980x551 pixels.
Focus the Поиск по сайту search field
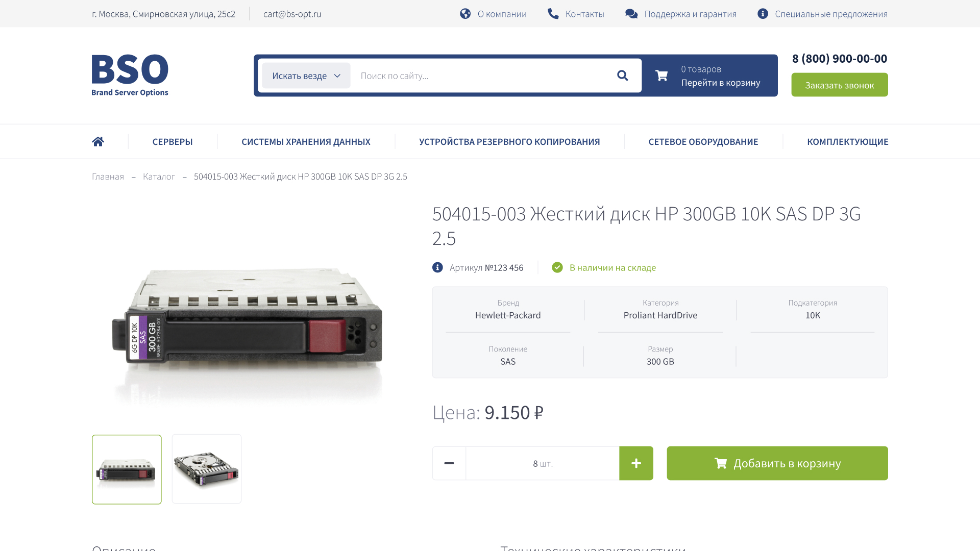click(482, 76)
